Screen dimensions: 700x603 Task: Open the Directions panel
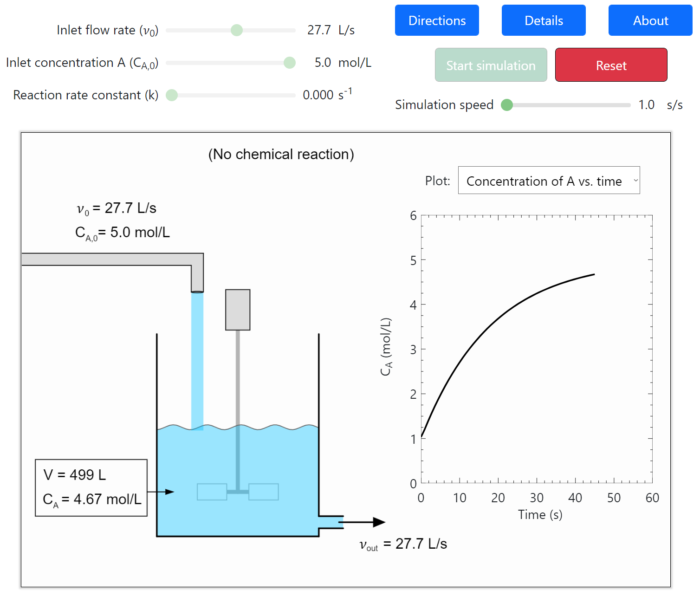[x=436, y=20]
